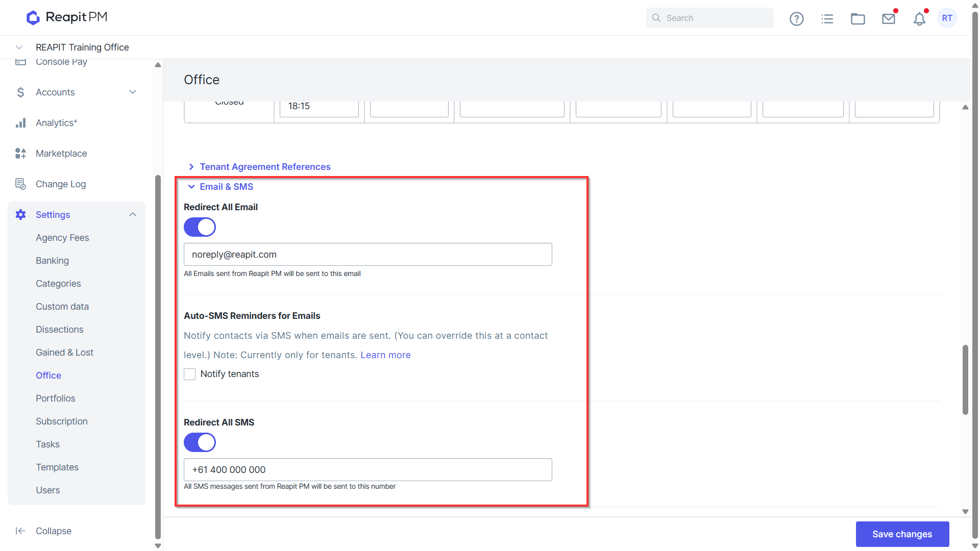Click the Save changes button
Image resolution: width=980 pixels, height=551 pixels.
click(902, 534)
